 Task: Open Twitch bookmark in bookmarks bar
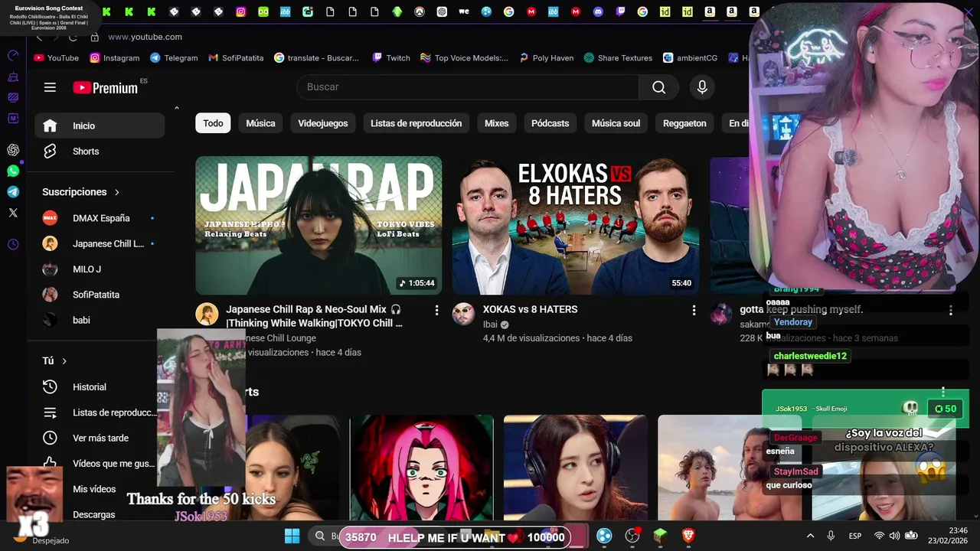tap(391, 57)
